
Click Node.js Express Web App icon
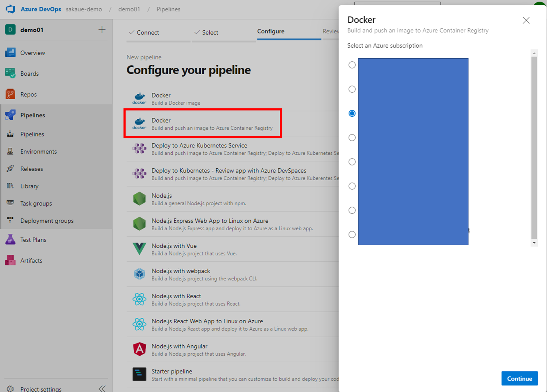[x=140, y=224]
